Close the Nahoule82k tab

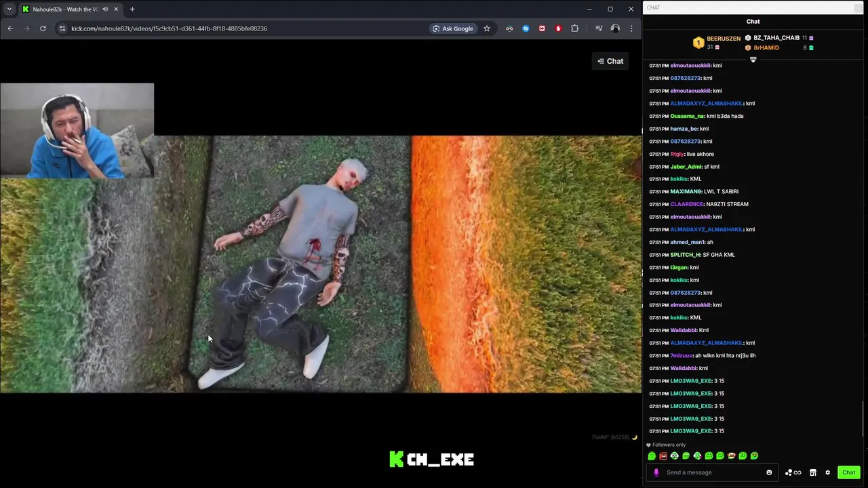coord(116,9)
